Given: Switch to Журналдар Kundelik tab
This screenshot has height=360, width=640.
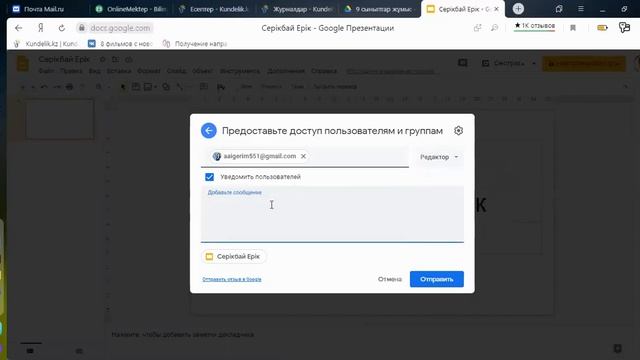Looking at the screenshot, I should click(x=297, y=9).
